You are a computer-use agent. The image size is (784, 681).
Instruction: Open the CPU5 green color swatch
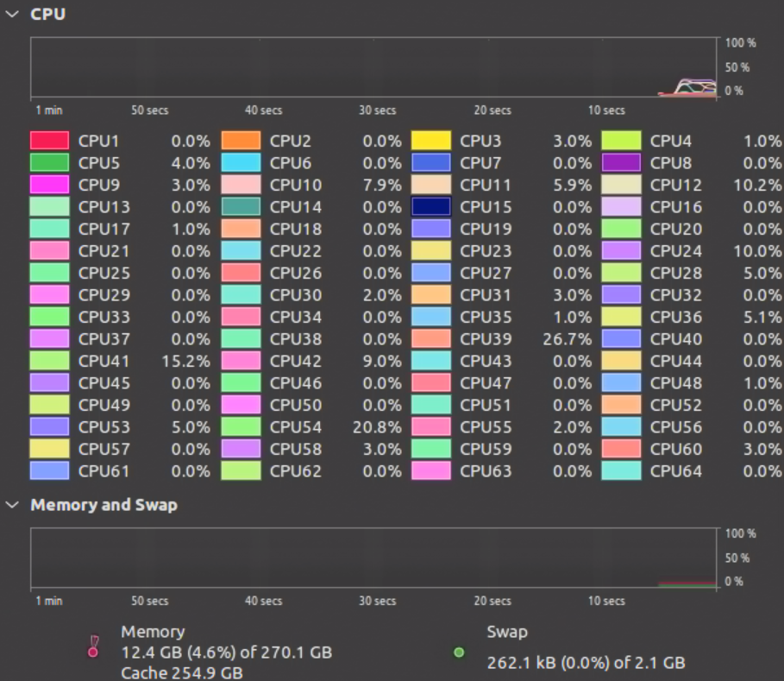(x=49, y=162)
